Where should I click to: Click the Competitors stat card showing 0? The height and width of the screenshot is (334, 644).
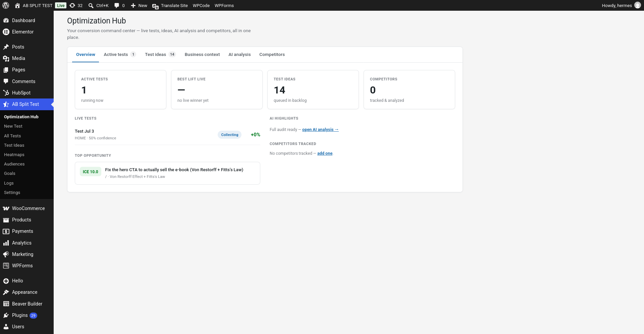point(409,89)
